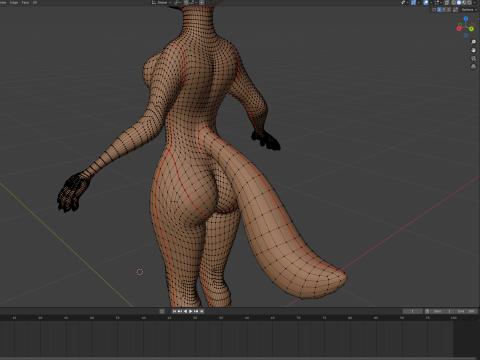The image size is (480, 360).
Task: Open the snap-to element options dropdown
Action: click(x=193, y=2)
